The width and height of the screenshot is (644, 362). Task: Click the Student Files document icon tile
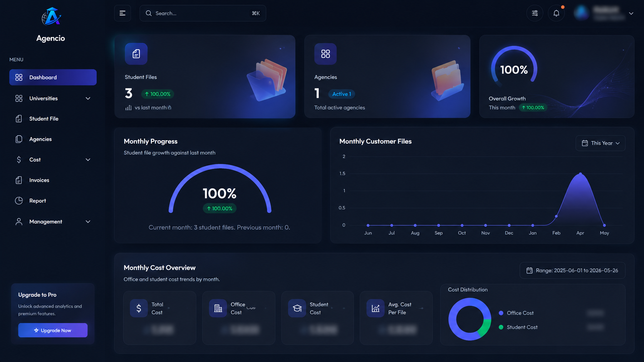click(136, 54)
